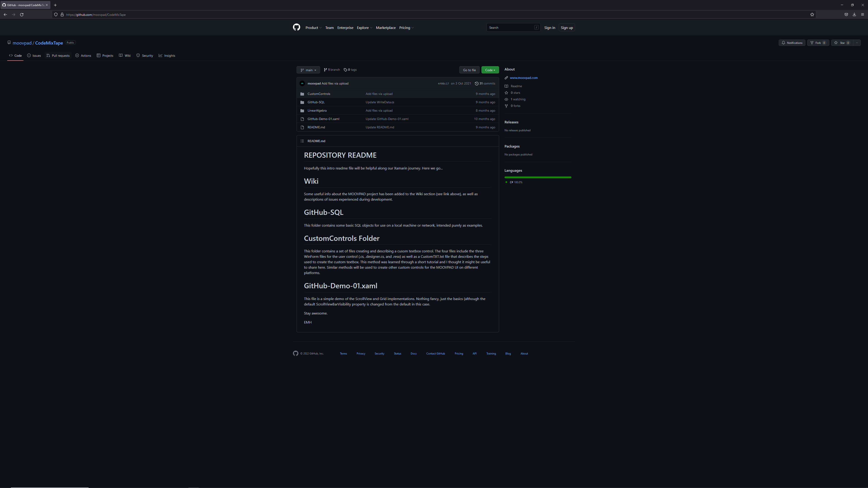Switch to the Issues tab
The image size is (868, 488).
click(x=34, y=56)
